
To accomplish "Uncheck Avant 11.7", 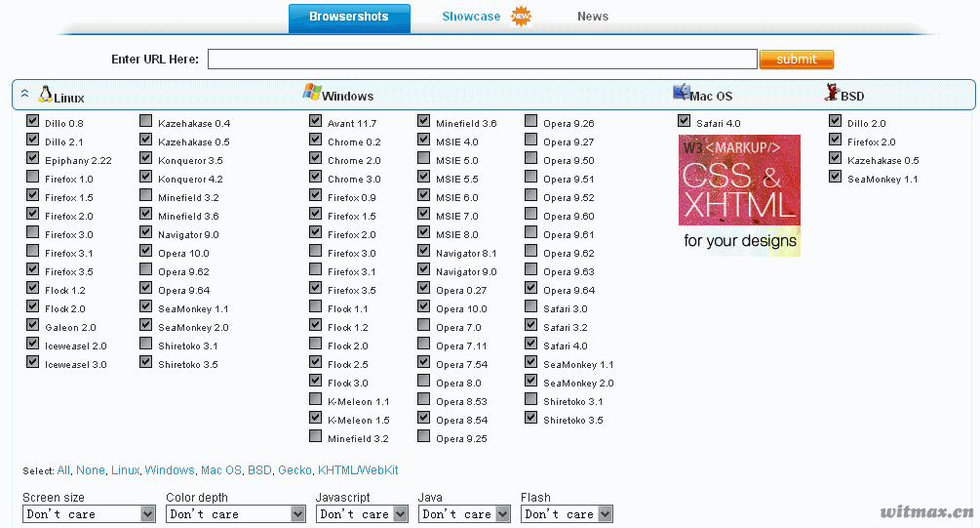I will pos(315,120).
